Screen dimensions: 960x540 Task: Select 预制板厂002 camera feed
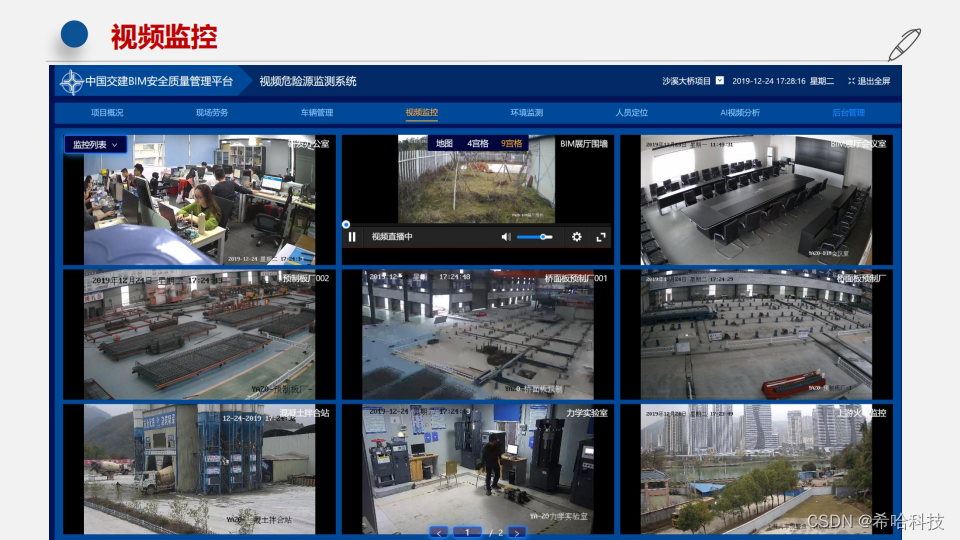[x=200, y=335]
